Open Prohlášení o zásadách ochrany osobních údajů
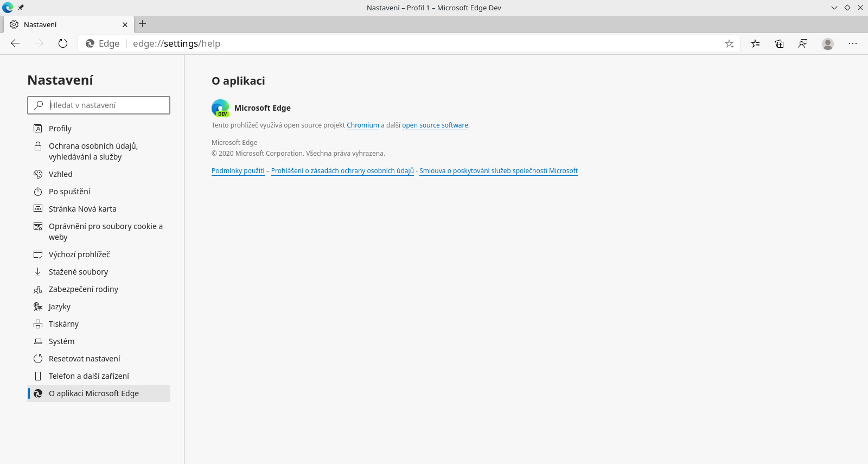Image resolution: width=868 pixels, height=464 pixels. tap(342, 171)
